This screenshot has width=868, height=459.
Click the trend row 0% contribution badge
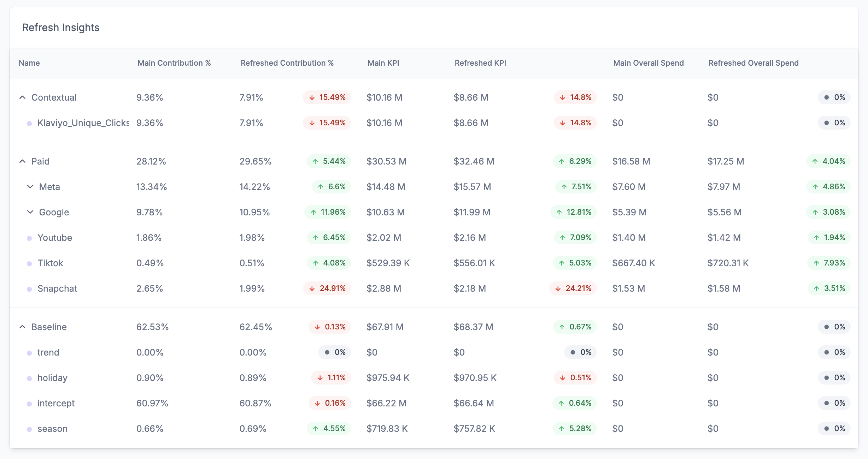point(334,352)
